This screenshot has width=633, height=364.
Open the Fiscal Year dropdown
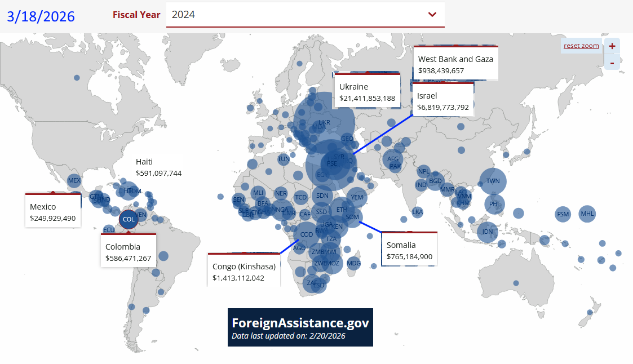pos(304,15)
